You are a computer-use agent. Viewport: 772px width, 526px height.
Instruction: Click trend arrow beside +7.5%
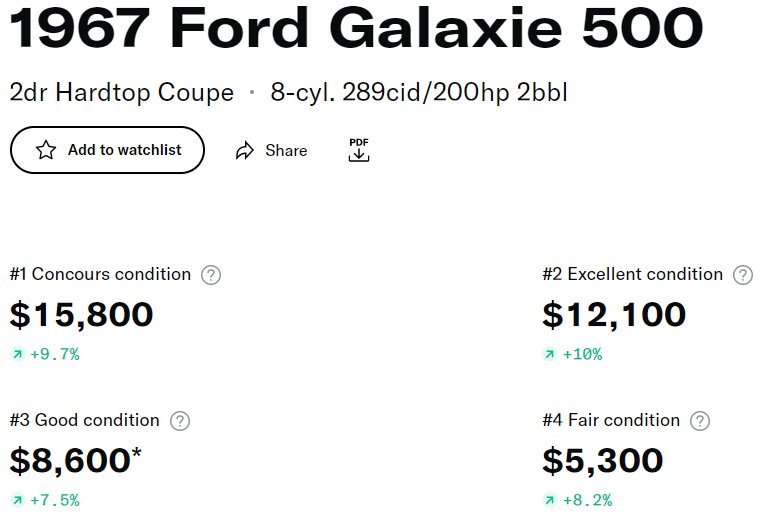[x=17, y=500]
